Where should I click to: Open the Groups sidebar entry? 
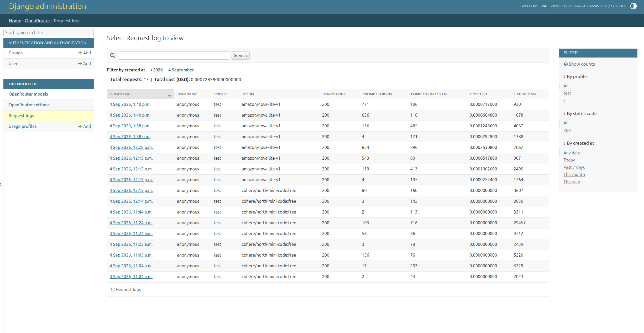(15, 53)
